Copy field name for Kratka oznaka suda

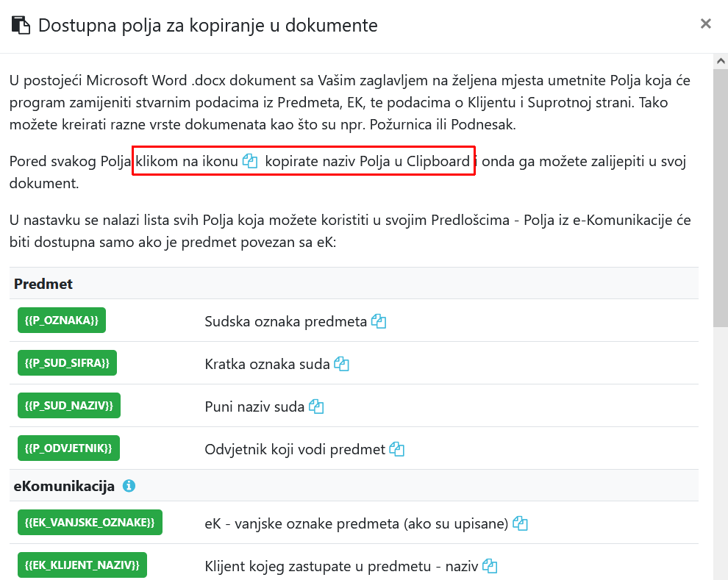[x=341, y=363]
